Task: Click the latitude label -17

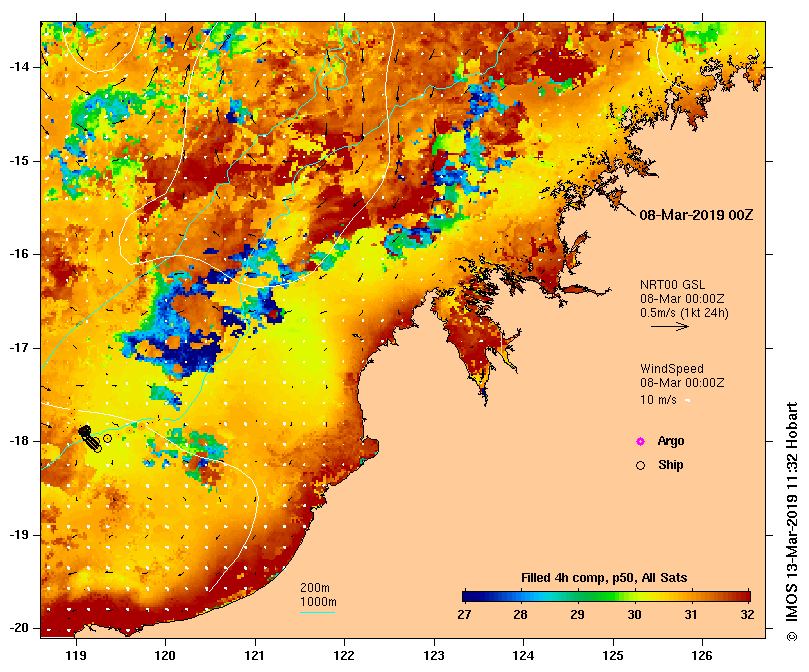Action: [19, 348]
